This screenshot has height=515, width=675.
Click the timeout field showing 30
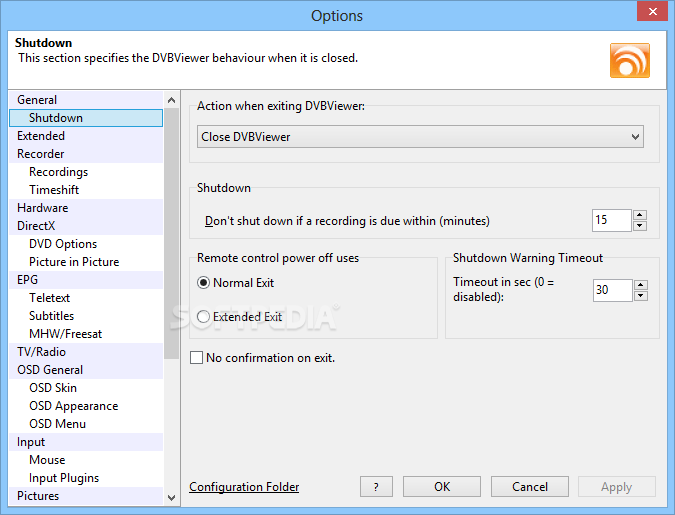pos(612,290)
